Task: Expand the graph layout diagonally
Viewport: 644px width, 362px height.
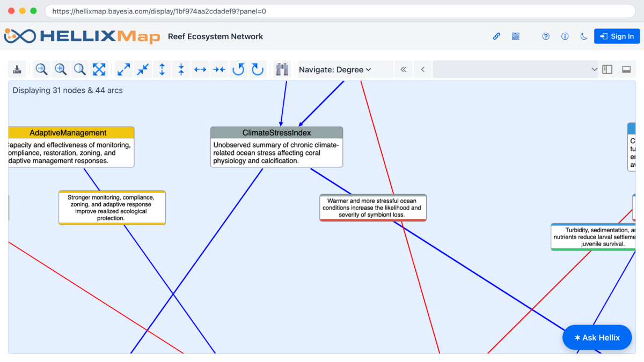Action: click(123, 69)
